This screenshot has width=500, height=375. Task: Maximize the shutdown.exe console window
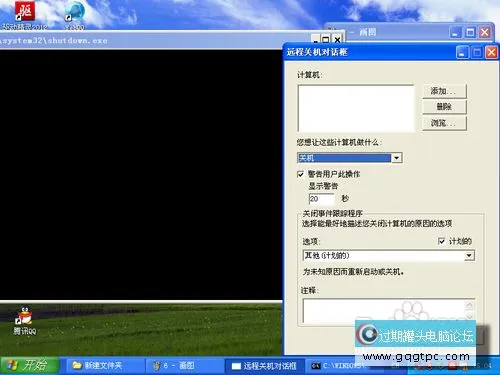click(326, 40)
